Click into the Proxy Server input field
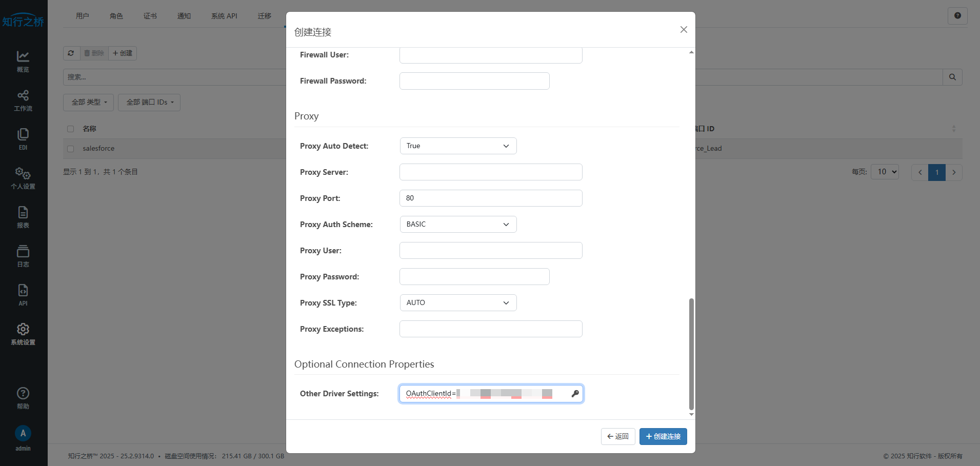The width and height of the screenshot is (980, 466). click(x=491, y=172)
